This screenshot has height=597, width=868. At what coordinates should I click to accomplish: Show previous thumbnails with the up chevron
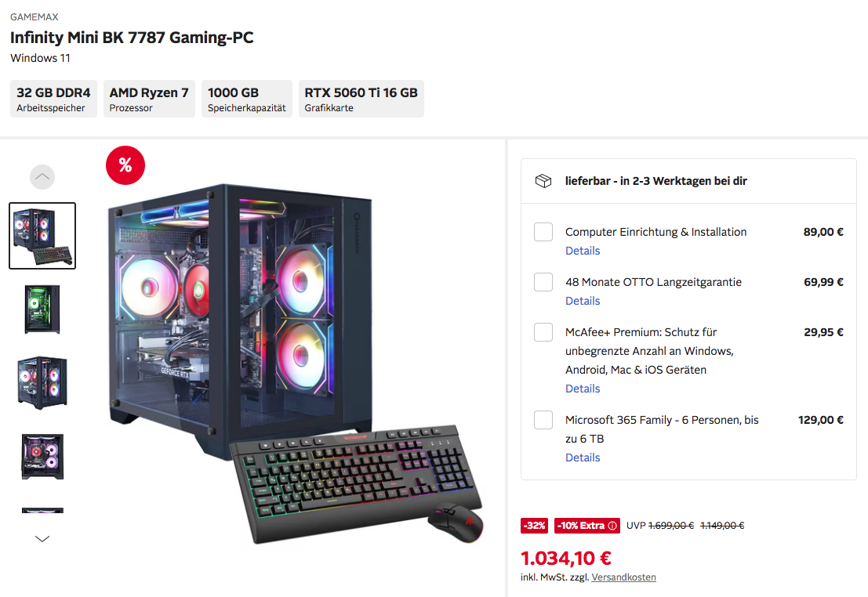[42, 177]
